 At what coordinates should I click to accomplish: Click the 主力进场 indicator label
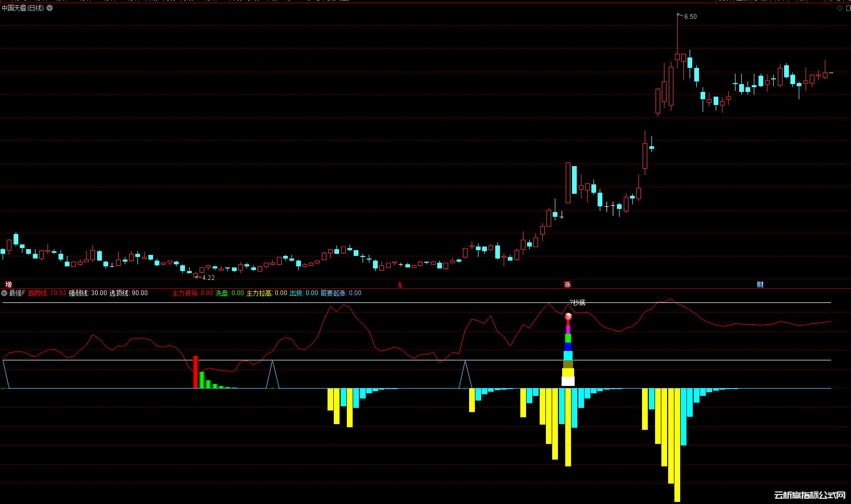pyautogui.click(x=185, y=293)
